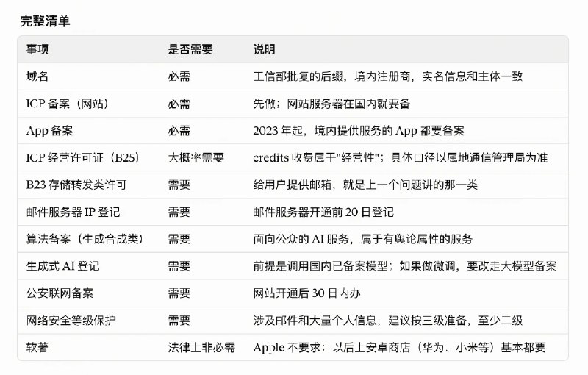Click 需要 in the 公安联网备案 row
The height and width of the screenshot is (375, 588).
(179, 293)
